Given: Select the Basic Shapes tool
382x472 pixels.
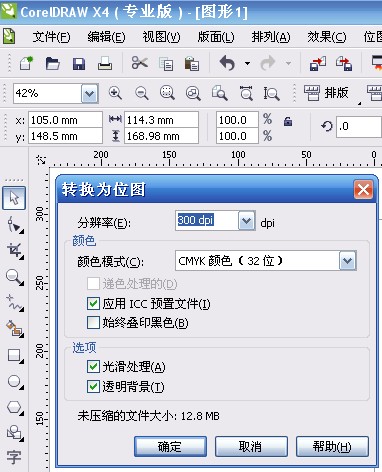Looking at the screenshot, I should click(15, 433).
